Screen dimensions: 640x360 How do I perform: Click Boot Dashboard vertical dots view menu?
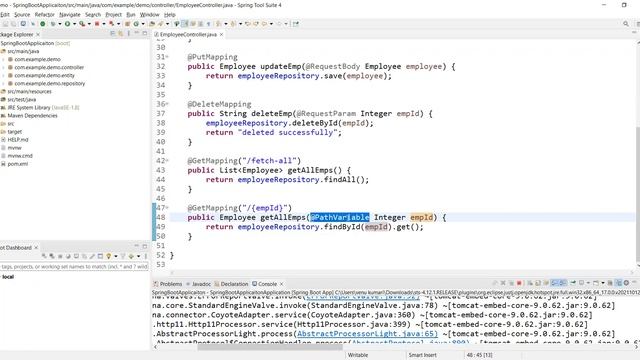click(x=146, y=256)
